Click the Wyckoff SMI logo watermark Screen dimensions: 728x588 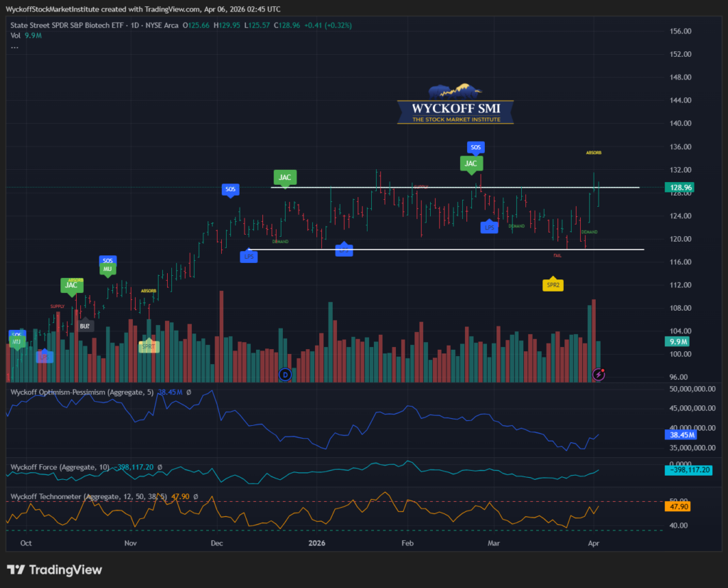[455, 105]
